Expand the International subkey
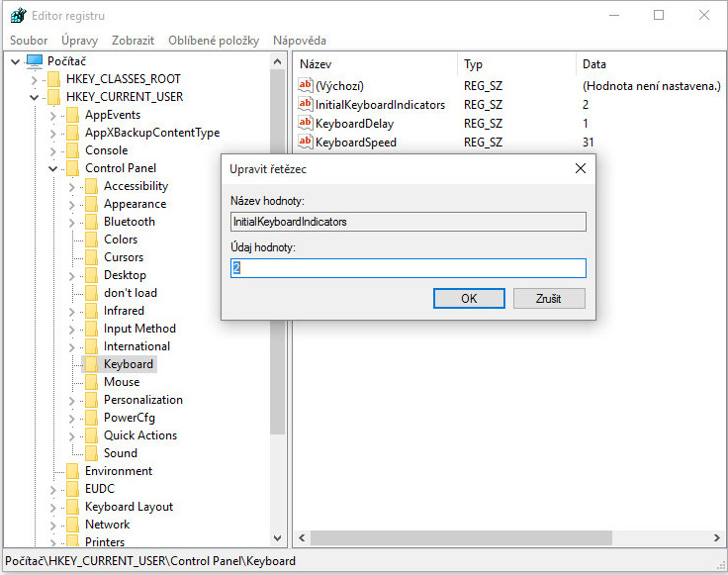This screenshot has width=728, height=575. [71, 347]
